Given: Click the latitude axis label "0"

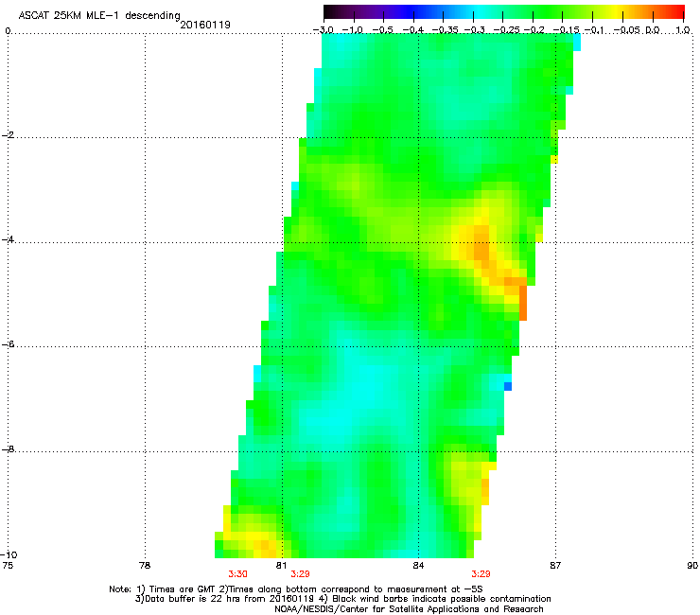Looking at the screenshot, I should (8, 31).
